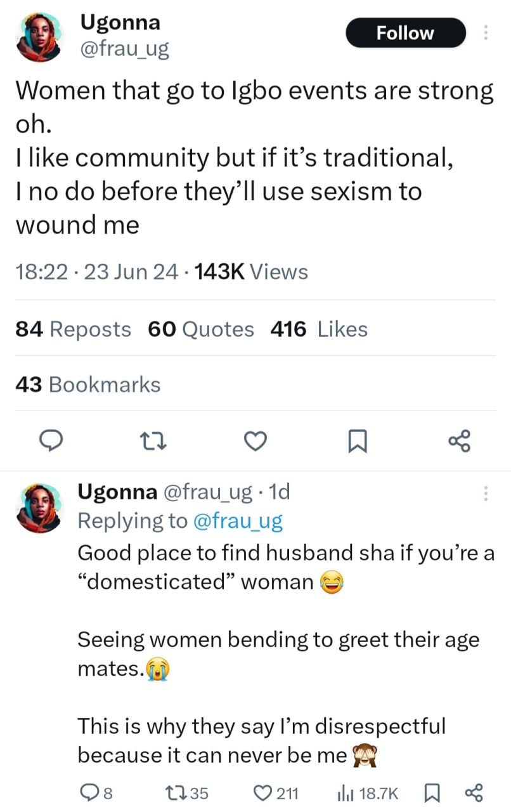Open the reply composer on the main tweet

pyautogui.click(x=51, y=440)
